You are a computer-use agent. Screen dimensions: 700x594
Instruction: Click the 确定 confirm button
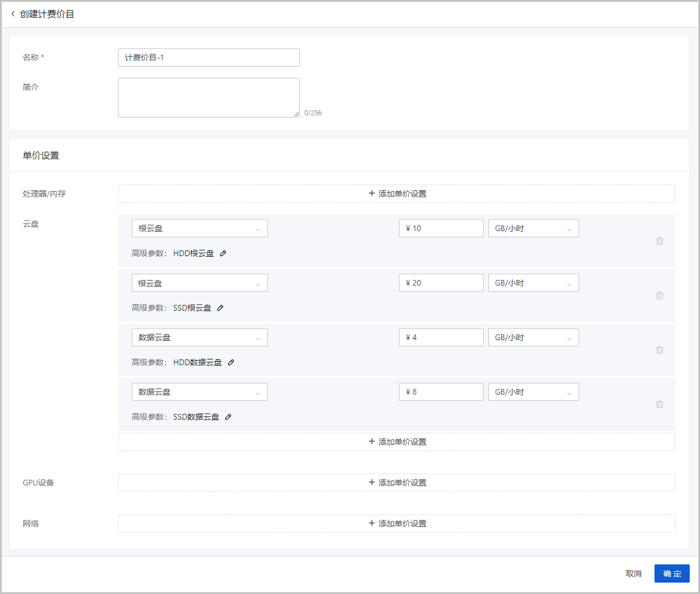coord(671,574)
